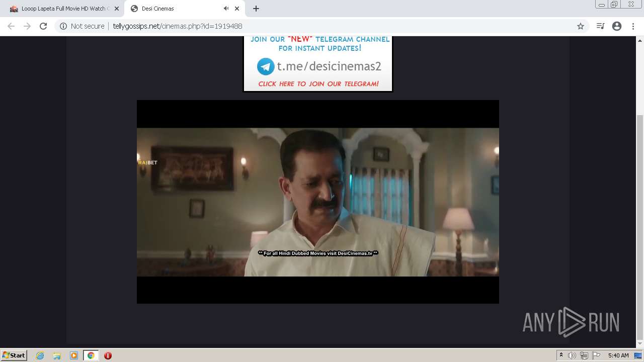Open the Windows Start menu

(x=14, y=355)
